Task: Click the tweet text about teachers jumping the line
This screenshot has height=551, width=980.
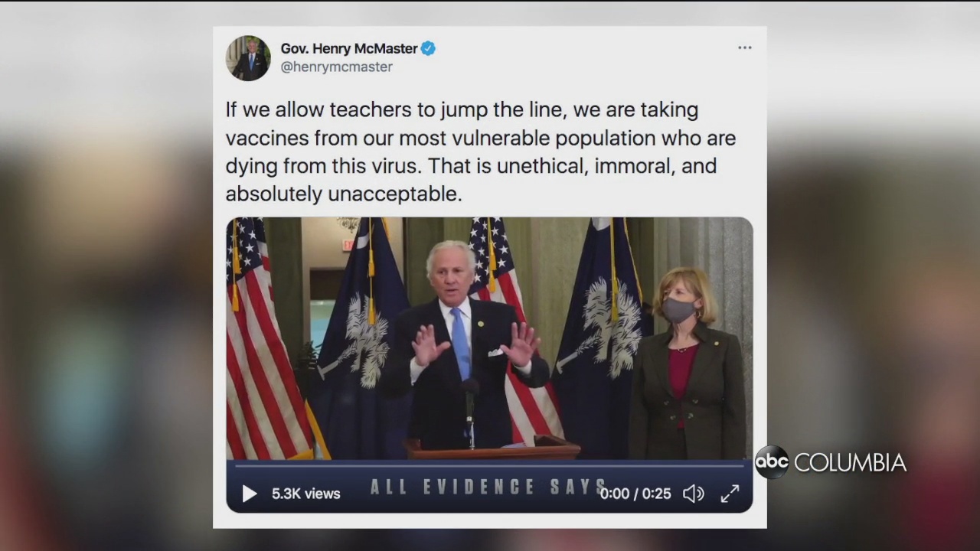Action: click(481, 152)
